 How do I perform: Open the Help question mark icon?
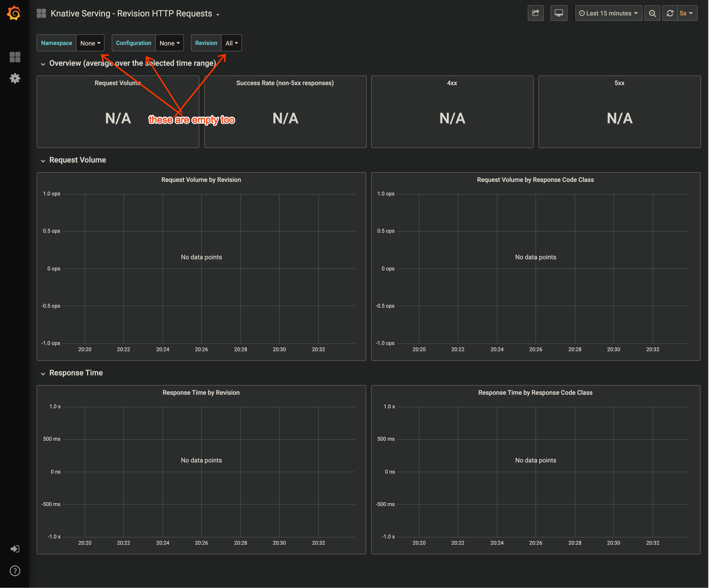pyautogui.click(x=15, y=571)
